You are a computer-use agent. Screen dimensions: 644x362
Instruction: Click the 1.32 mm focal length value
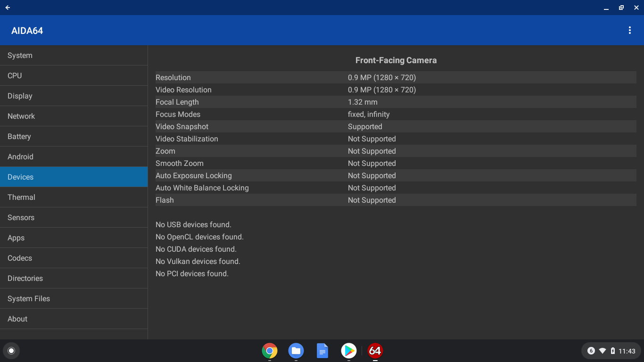tap(363, 102)
